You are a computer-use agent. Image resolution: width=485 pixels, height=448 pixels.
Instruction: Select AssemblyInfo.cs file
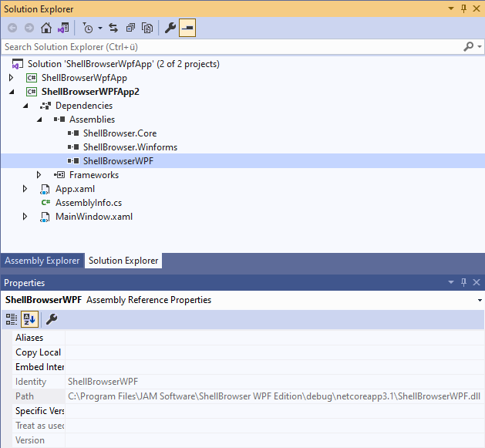[89, 203]
